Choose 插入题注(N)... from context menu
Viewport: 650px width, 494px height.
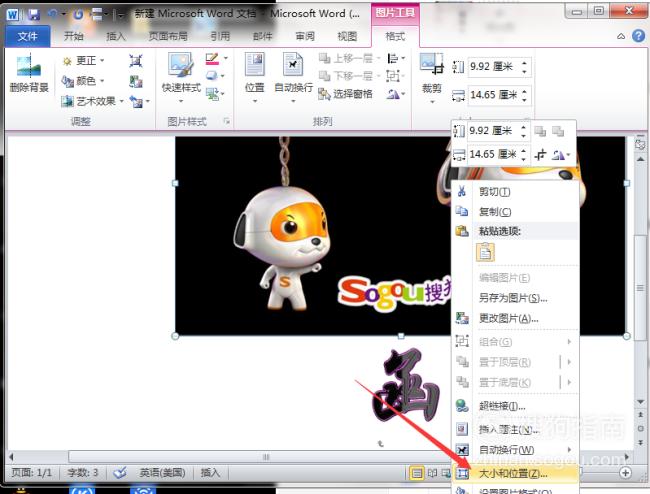(x=515, y=429)
